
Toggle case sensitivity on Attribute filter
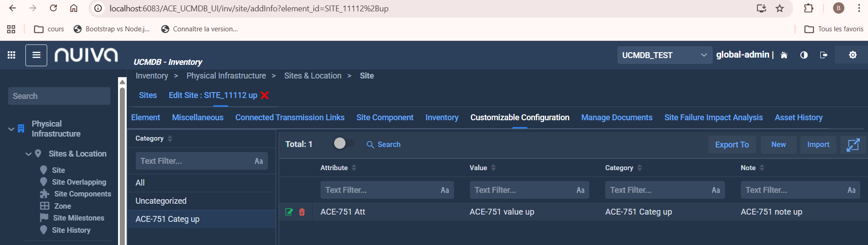click(444, 190)
